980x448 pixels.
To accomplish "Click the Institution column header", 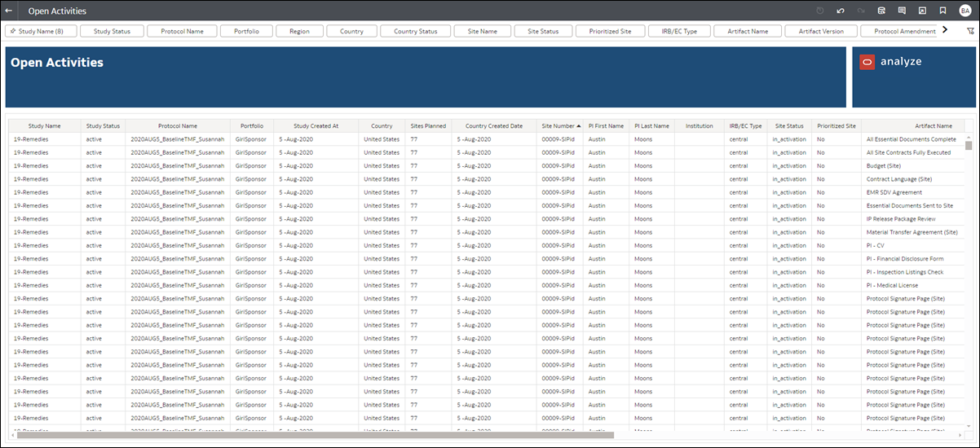I will click(700, 126).
